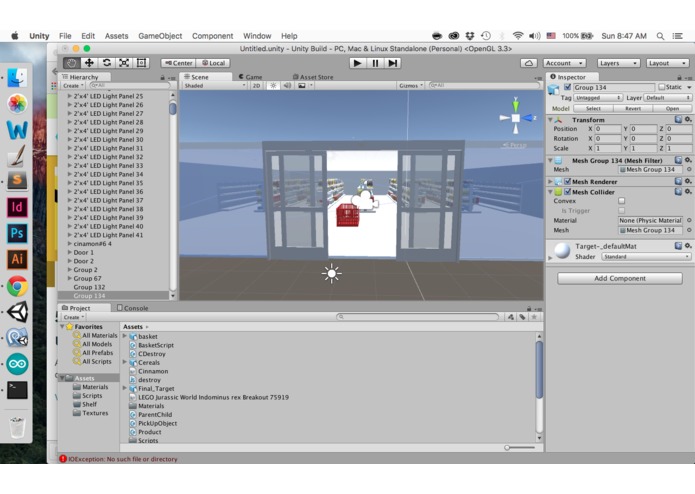The height and width of the screenshot is (494, 695).
Task: Toggle scene effects image icon
Action: 302,86
